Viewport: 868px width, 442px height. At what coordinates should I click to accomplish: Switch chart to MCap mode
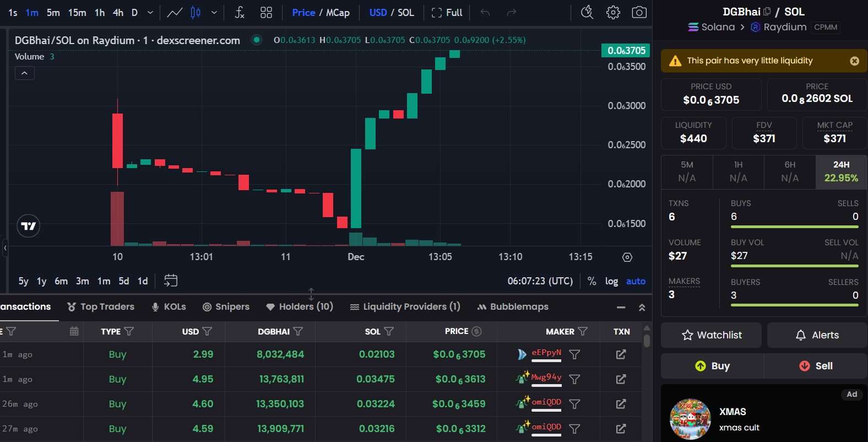pyautogui.click(x=338, y=12)
